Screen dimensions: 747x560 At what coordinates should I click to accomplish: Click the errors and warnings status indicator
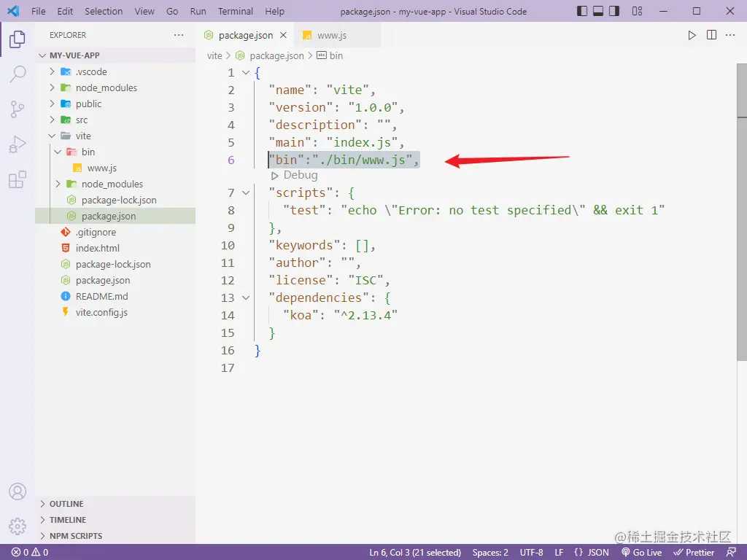coord(30,553)
